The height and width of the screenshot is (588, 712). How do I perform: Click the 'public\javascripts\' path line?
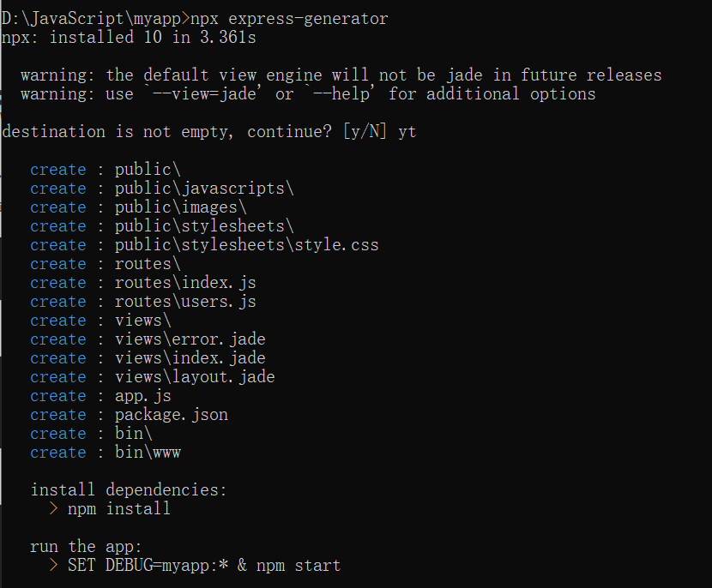[204, 188]
